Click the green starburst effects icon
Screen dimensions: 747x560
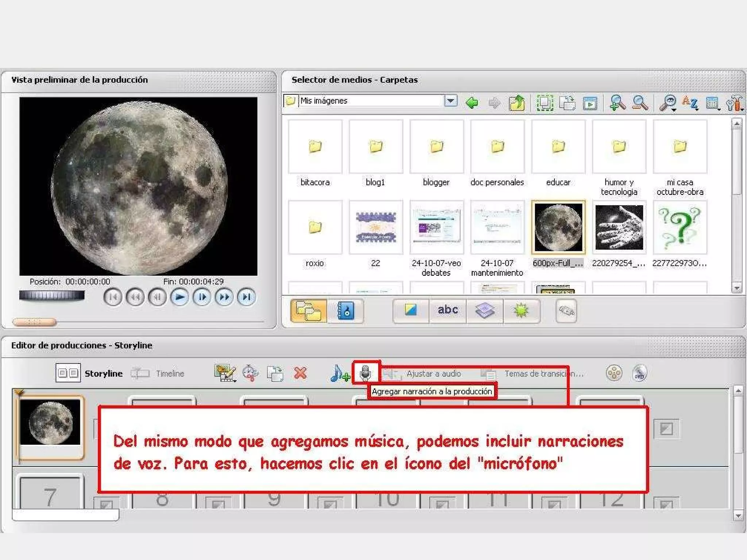[x=521, y=310]
